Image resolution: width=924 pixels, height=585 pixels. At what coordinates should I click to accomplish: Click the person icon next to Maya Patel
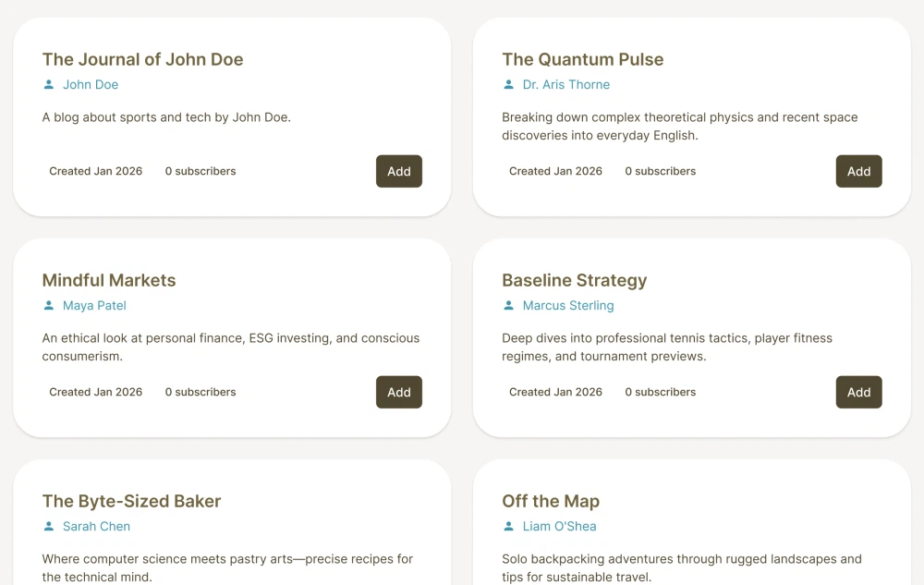point(49,306)
